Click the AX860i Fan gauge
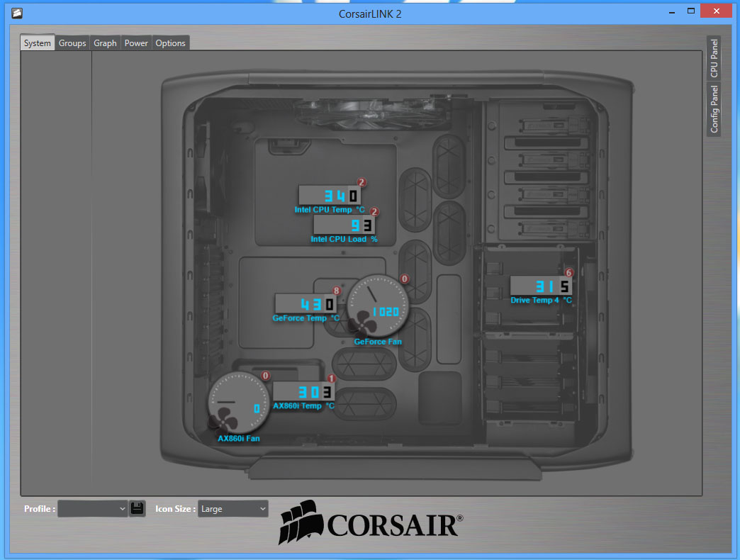The width and height of the screenshot is (740, 560). (239, 403)
